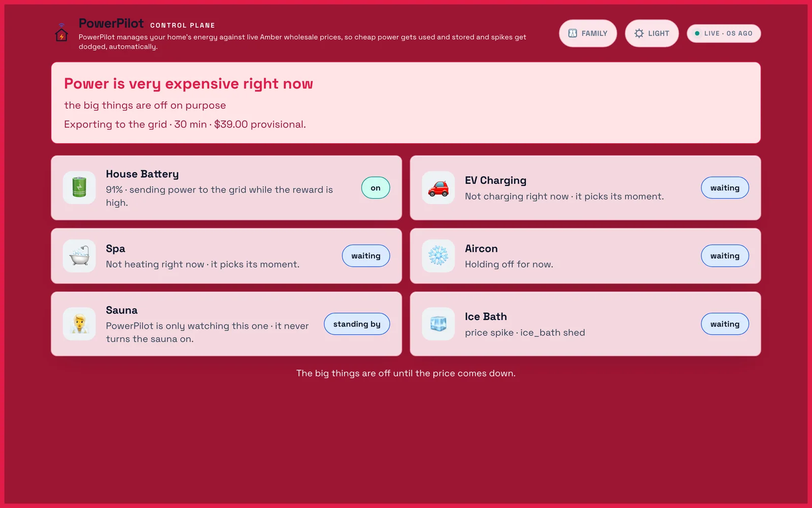Toggle the House Battery 'on' status pill

(x=376, y=187)
